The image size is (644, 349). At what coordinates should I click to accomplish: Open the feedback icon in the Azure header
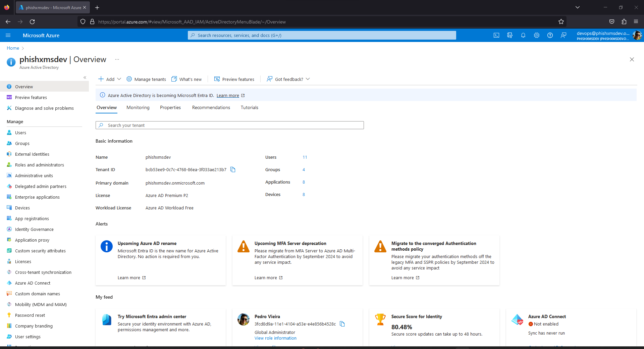tap(563, 35)
